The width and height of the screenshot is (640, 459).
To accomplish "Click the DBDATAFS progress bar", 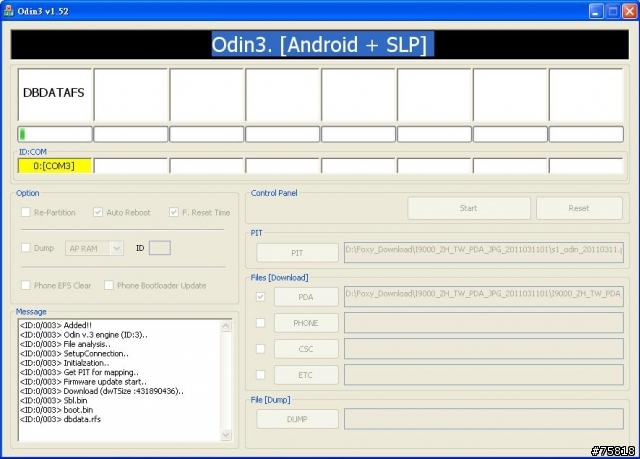I will pyautogui.click(x=55, y=134).
